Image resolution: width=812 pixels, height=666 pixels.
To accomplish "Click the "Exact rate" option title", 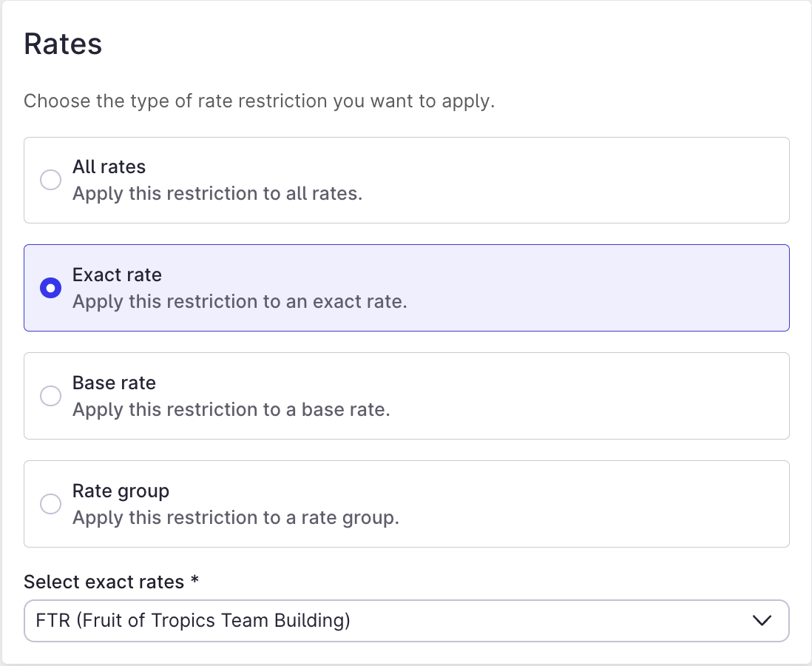I will [x=117, y=275].
